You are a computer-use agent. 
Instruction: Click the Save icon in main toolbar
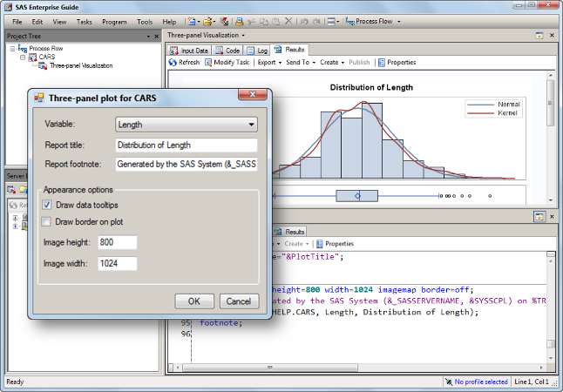226,20
